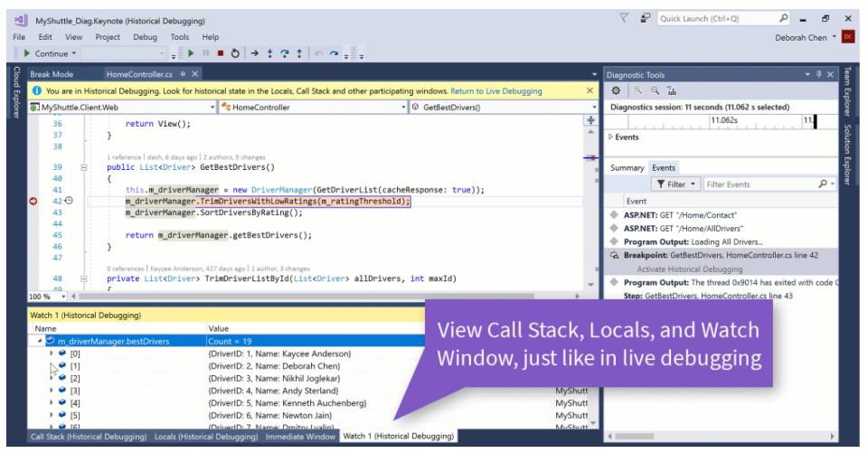Stop debugging with the red square
868x453 pixels.
[x=221, y=53]
